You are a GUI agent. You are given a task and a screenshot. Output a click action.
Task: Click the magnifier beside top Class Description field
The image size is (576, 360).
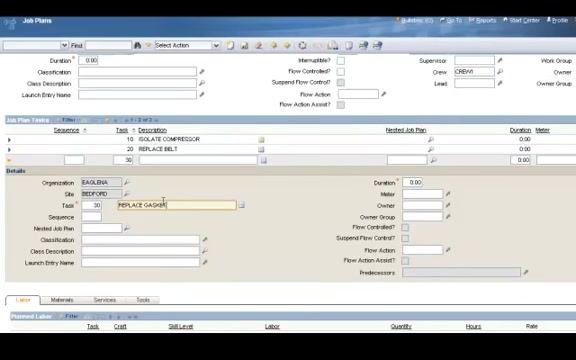(x=202, y=83)
